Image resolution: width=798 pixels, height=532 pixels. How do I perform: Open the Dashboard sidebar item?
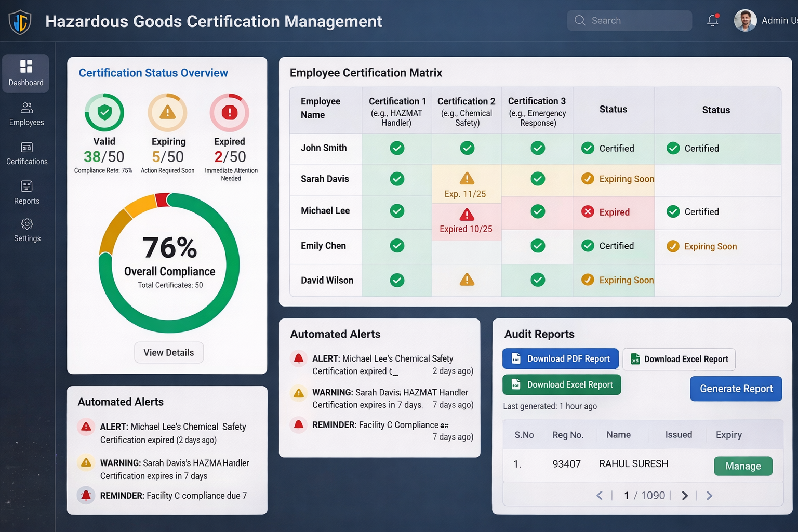coord(26,74)
